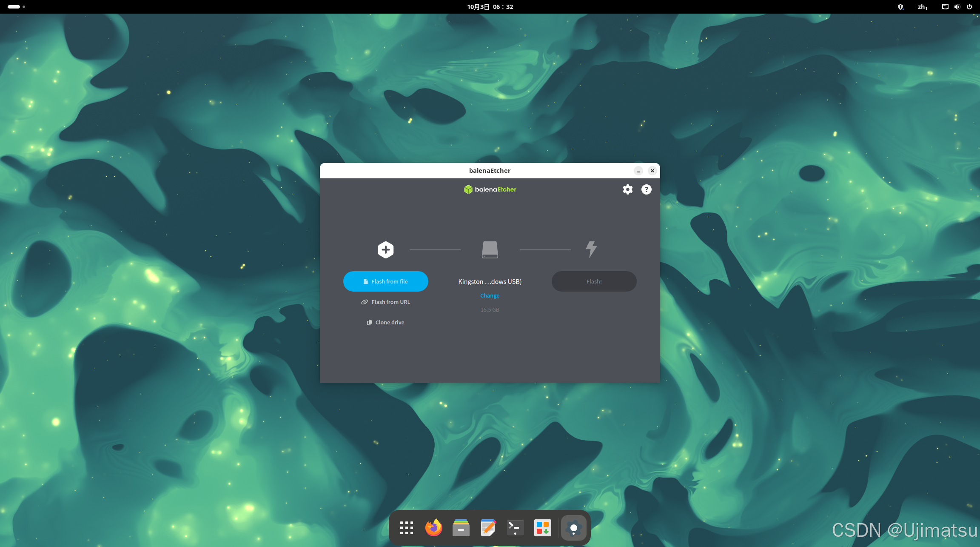Image resolution: width=980 pixels, height=547 pixels.
Task: Click the drive icon above Kingston
Action: click(x=490, y=250)
